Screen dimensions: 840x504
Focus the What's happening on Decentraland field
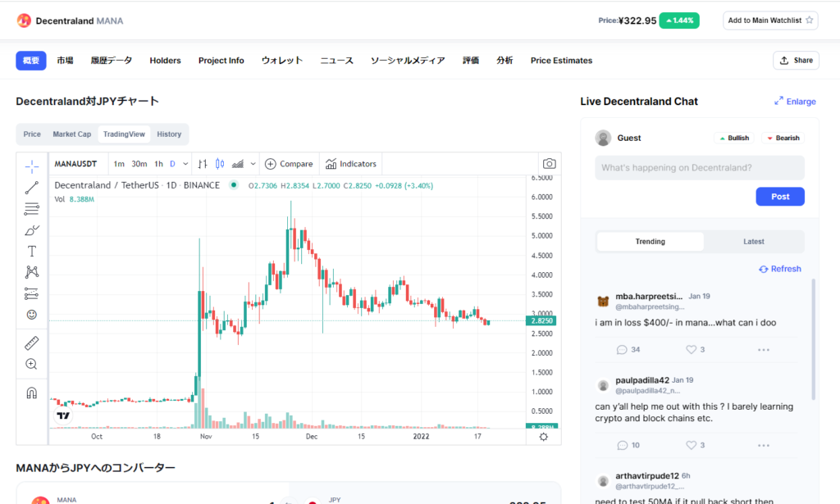pos(700,167)
